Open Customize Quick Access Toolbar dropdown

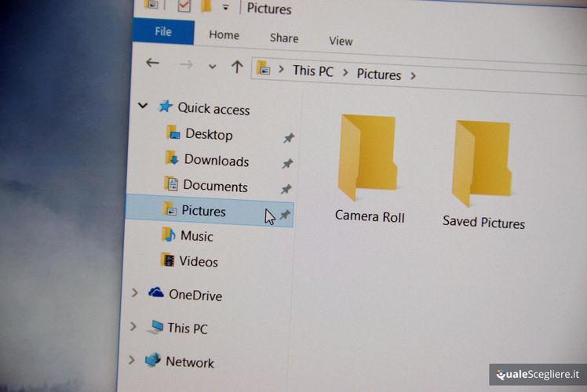[x=225, y=8]
